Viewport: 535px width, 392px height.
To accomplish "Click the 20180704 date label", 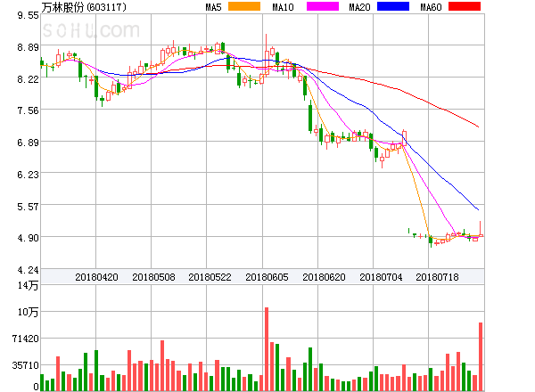I will 381,277.
